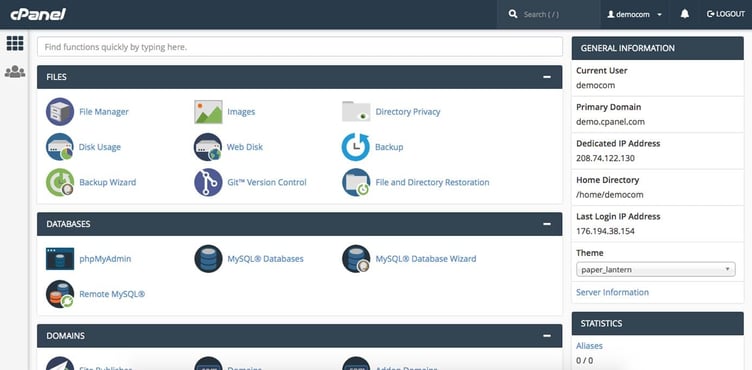
Task: Open the File Manager link
Action: (104, 112)
